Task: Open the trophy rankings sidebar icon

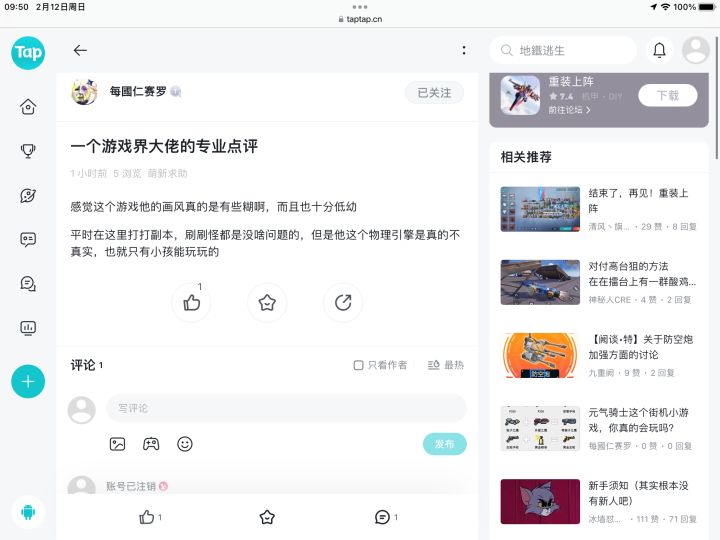Action: coord(28,151)
